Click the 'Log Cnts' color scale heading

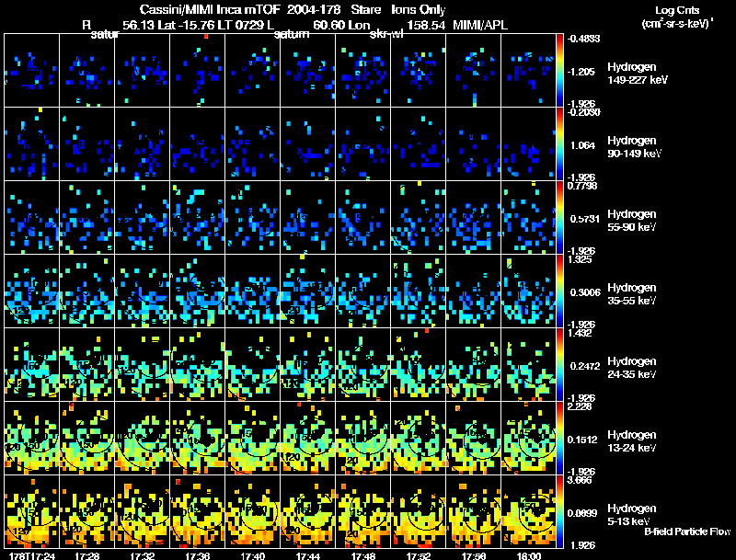(x=677, y=10)
